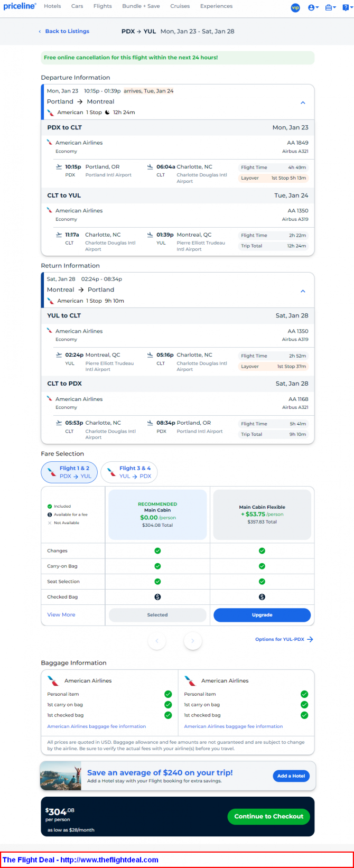Click Main Cabin Flexible Changes checkmark
The width and height of the screenshot is (354, 868).
pyautogui.click(x=262, y=551)
